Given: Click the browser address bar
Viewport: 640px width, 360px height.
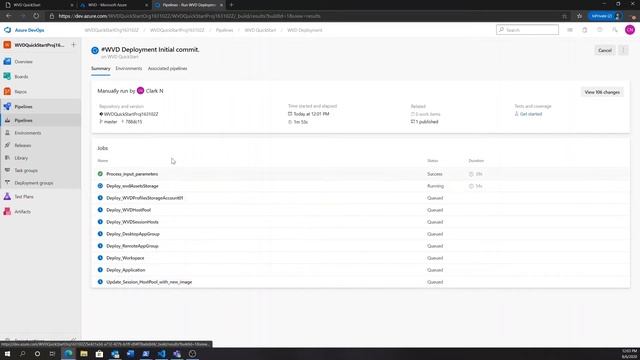Looking at the screenshot, I should pos(302,16).
